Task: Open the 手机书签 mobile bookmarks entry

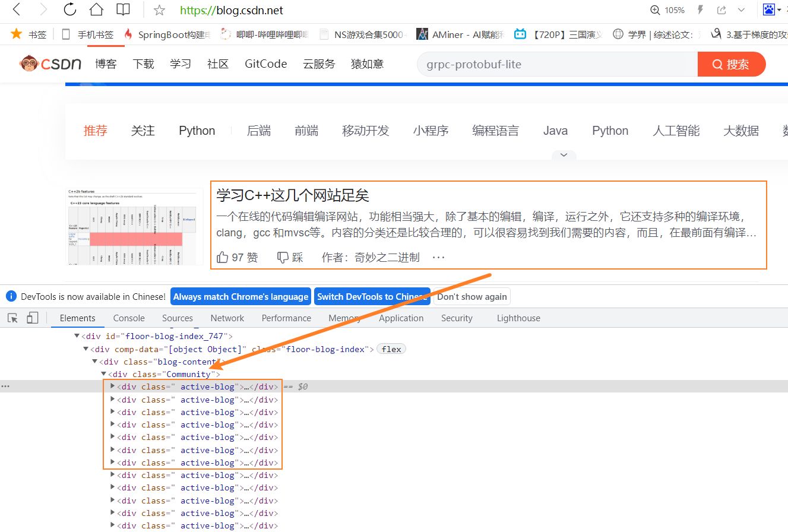Action: click(x=87, y=34)
